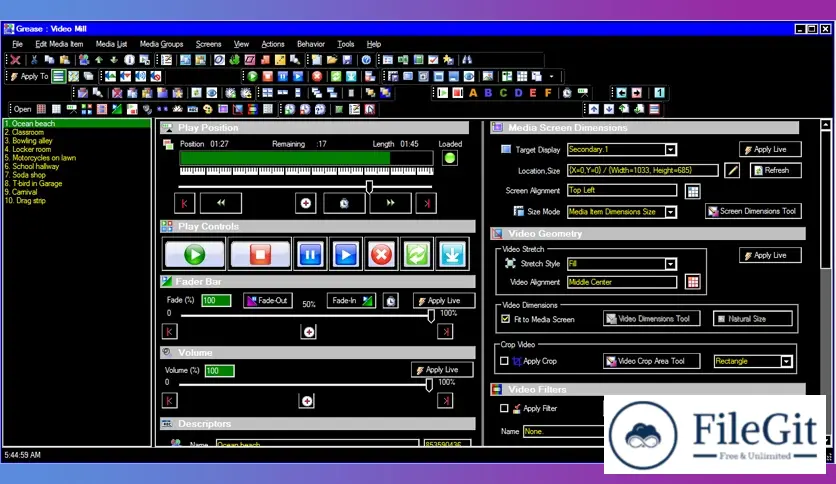Viewport: 836px width, 484px height.
Task: Click the Paste clipboard icon in the toolbar
Action: (65, 60)
